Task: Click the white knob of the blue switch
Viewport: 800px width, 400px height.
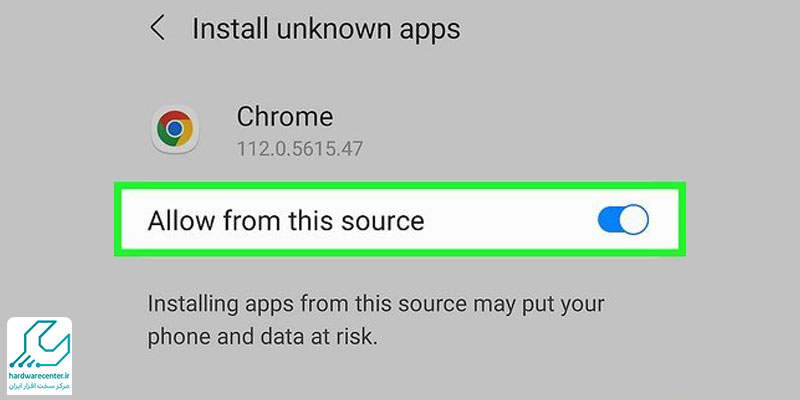Action: [x=635, y=220]
